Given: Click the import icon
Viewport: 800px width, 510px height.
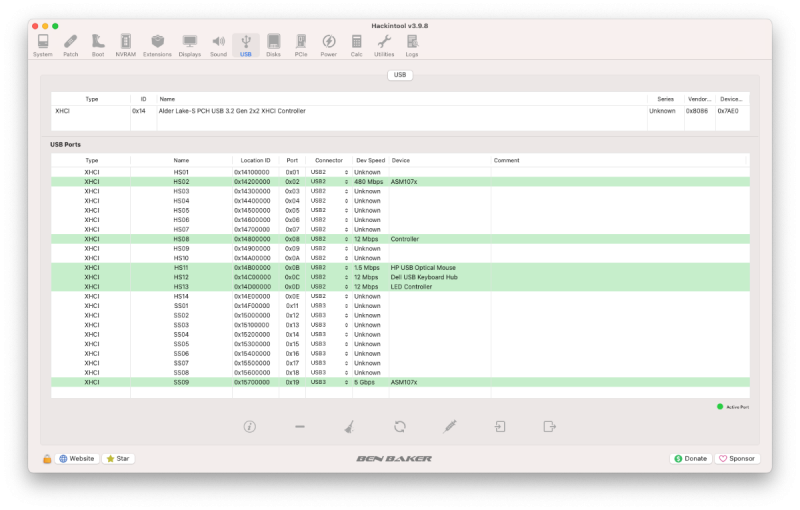Looking at the screenshot, I should 499,426.
